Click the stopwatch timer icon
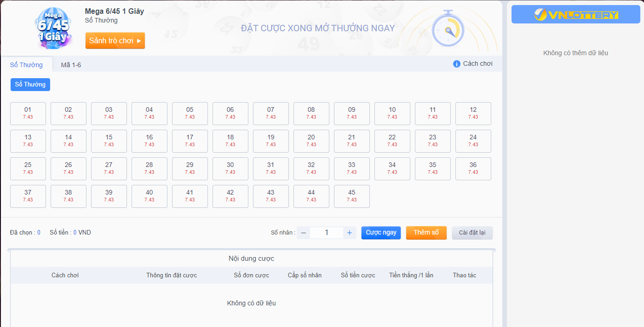Viewport: 644px width, 327px height. (x=448, y=29)
